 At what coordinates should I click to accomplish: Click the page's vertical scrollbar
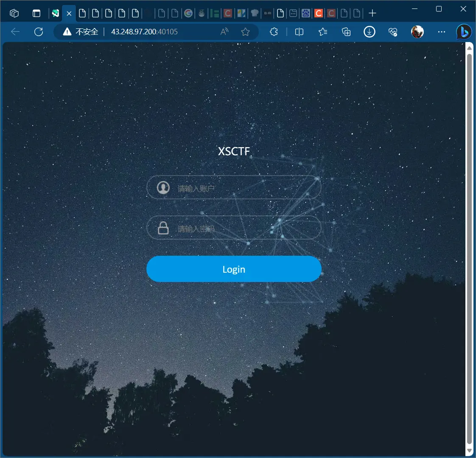(469, 246)
